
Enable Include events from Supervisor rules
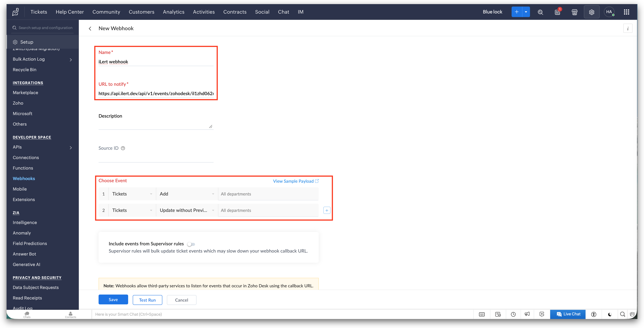[191, 244]
